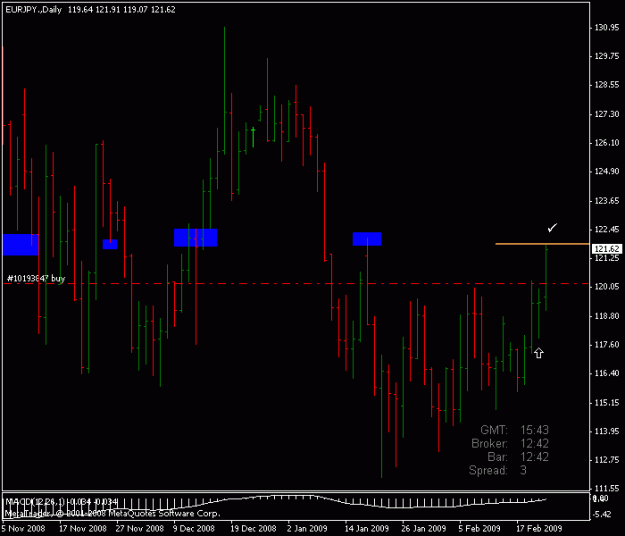Click the 129.75 price scale label

pyautogui.click(x=607, y=56)
